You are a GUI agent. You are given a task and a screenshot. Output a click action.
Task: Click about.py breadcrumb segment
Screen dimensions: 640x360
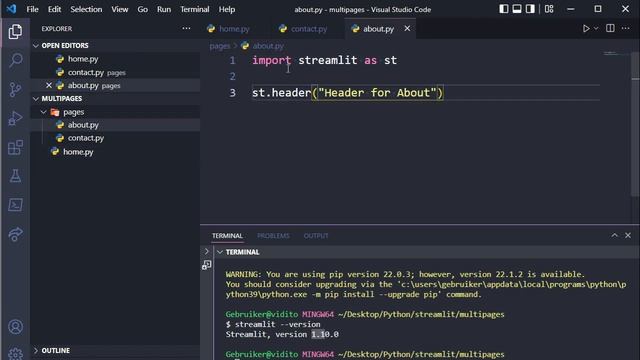tap(268, 46)
